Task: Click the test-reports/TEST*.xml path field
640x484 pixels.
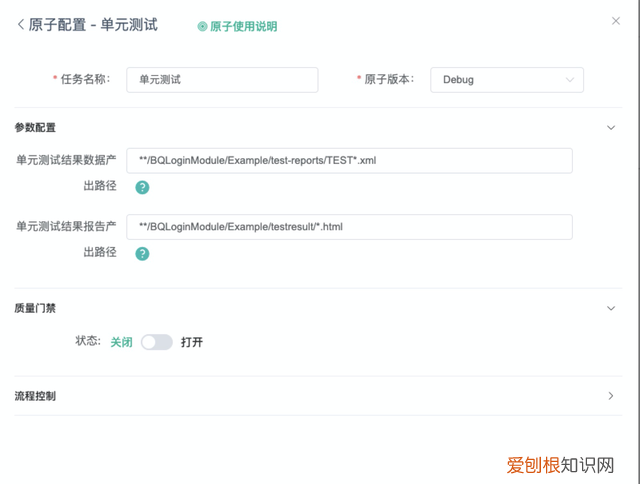Action: coord(349,160)
